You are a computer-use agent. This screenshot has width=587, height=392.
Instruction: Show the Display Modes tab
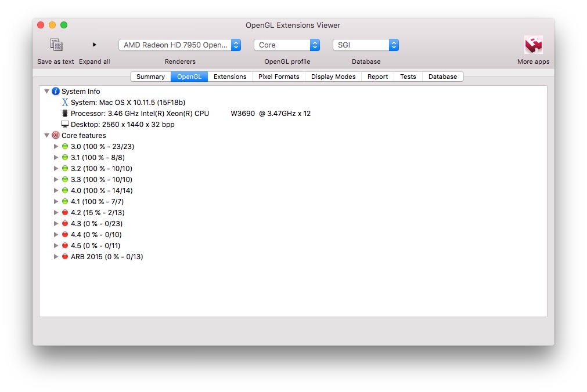[x=333, y=77]
